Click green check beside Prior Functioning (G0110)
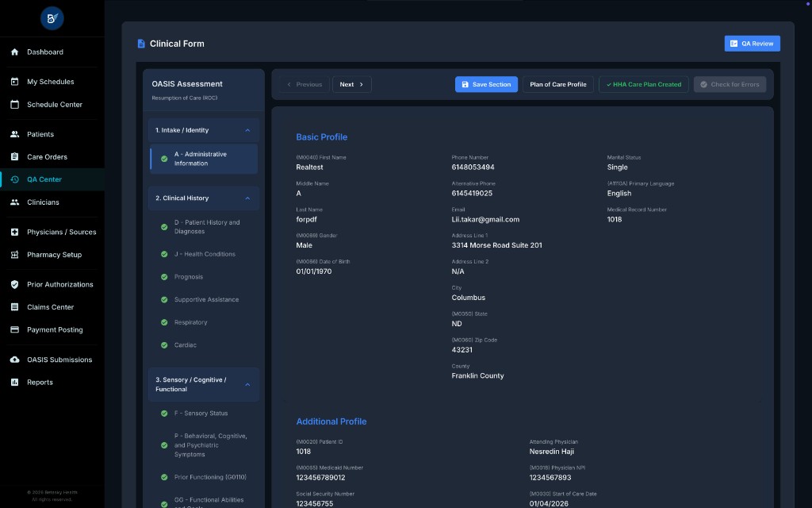Image resolution: width=812 pixels, height=508 pixels. point(164,477)
